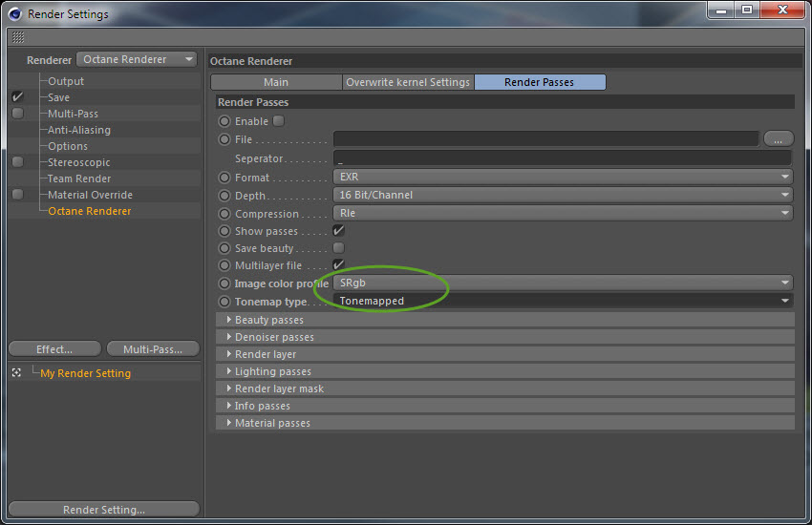Click the File path input field

(546, 139)
